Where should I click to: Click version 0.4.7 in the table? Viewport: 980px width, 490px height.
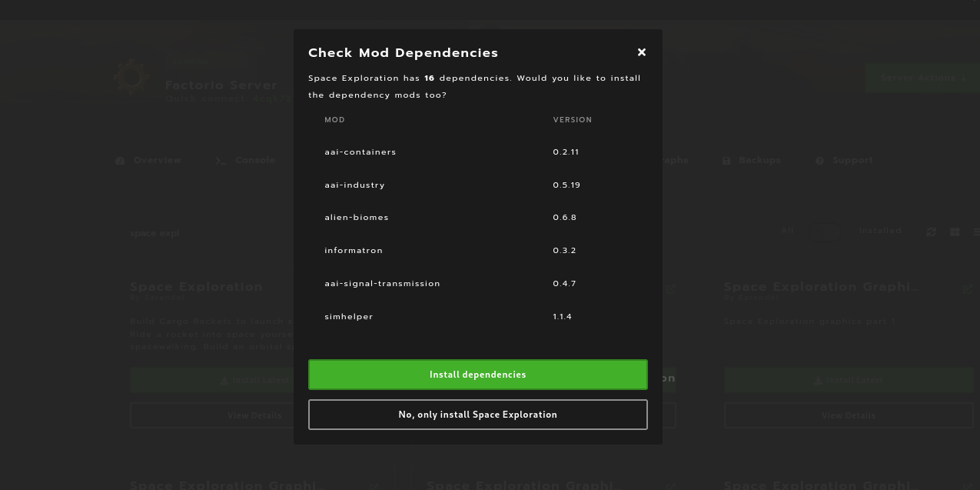click(x=564, y=284)
